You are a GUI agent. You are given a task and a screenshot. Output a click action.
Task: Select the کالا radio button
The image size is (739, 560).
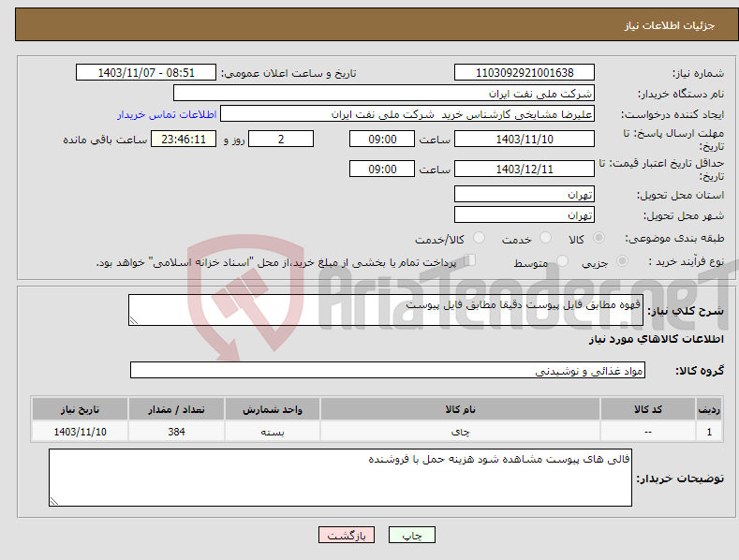(599, 238)
